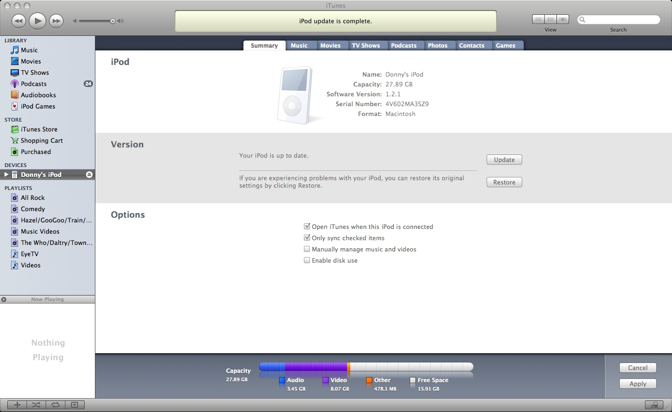Eject Donny's iPod using eject icon
Image resolution: width=672 pixels, height=412 pixels.
(89, 175)
